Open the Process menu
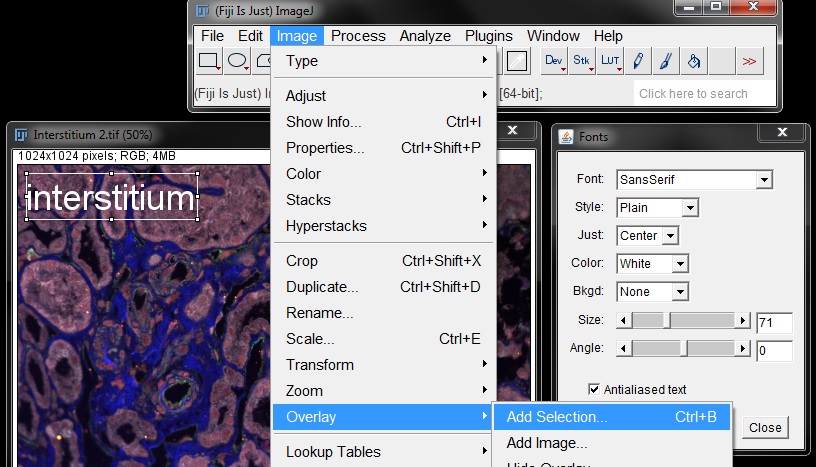This screenshot has width=816, height=467. click(x=358, y=36)
